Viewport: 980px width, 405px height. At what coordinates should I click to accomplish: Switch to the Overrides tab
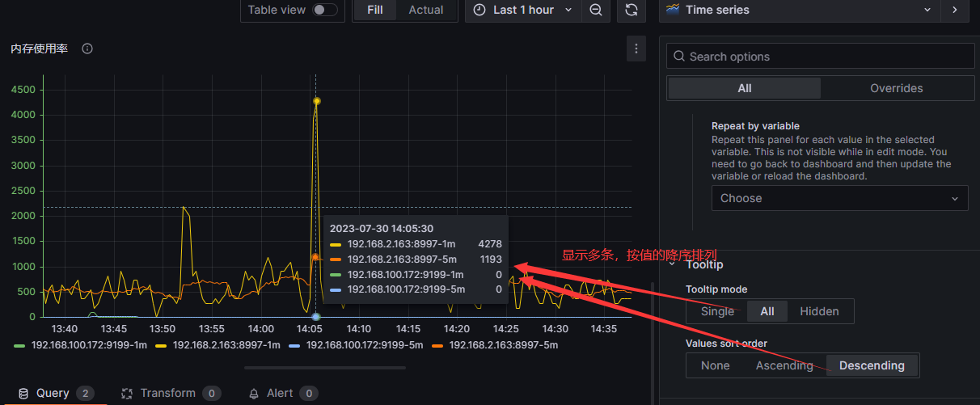coord(897,88)
